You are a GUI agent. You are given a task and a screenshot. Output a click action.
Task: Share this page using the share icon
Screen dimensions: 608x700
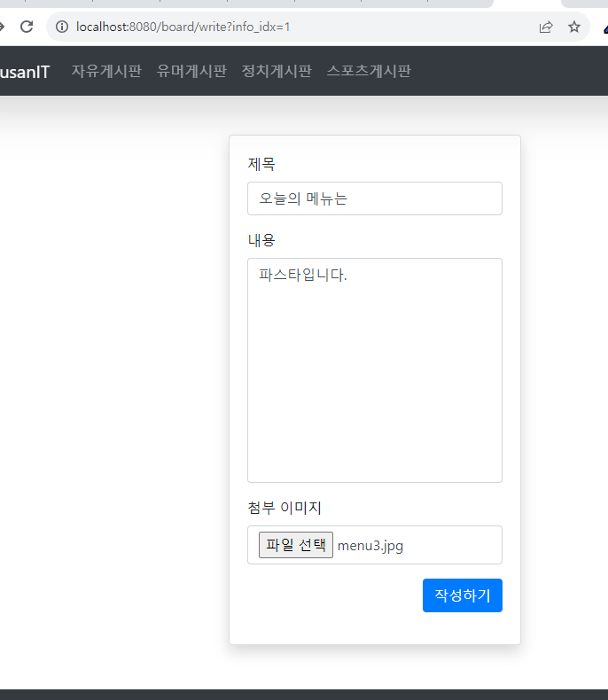546,27
